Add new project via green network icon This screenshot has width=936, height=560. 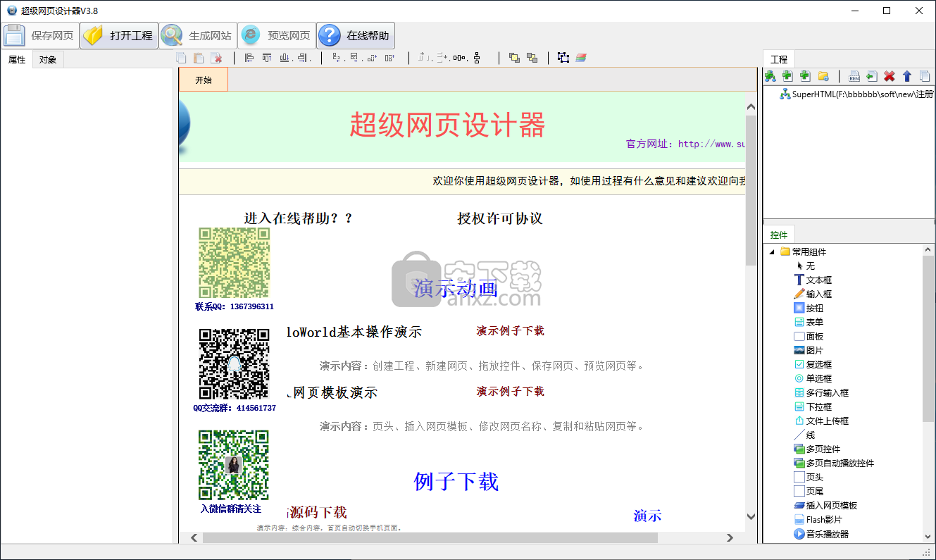click(x=770, y=76)
